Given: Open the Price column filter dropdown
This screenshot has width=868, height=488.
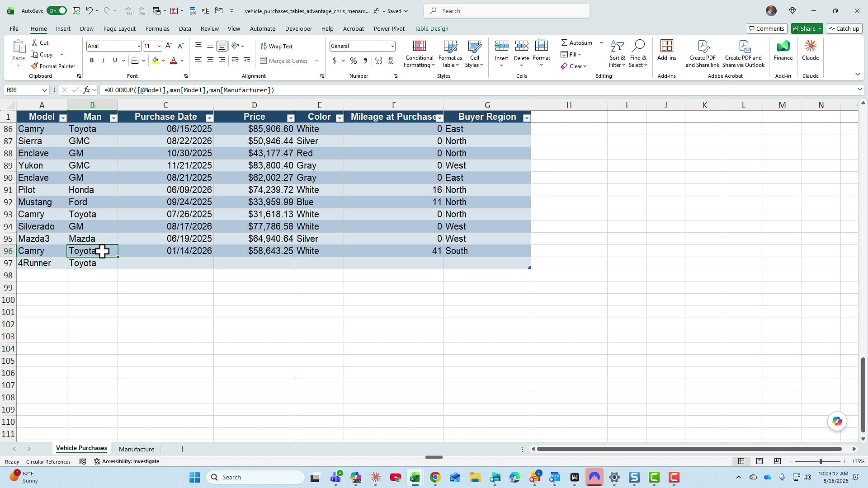Looking at the screenshot, I should tap(291, 118).
